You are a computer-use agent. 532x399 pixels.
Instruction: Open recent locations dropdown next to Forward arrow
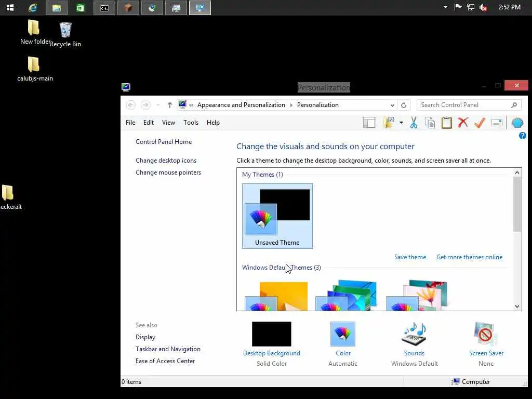point(158,105)
